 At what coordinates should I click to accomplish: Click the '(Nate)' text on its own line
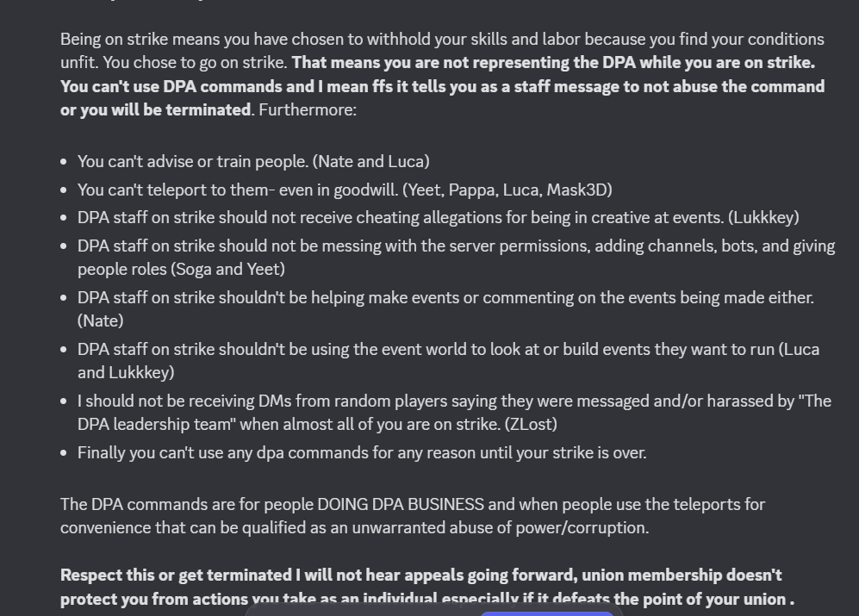coord(100,320)
